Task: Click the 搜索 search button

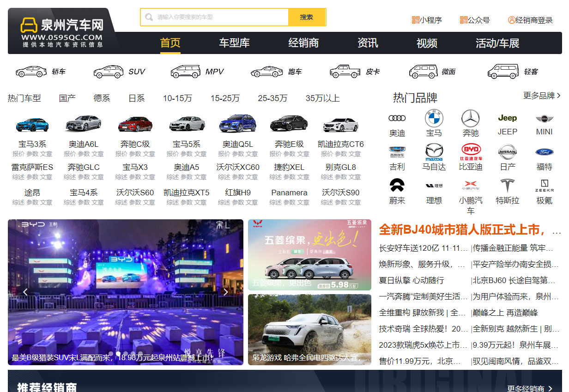Action: pos(307,17)
